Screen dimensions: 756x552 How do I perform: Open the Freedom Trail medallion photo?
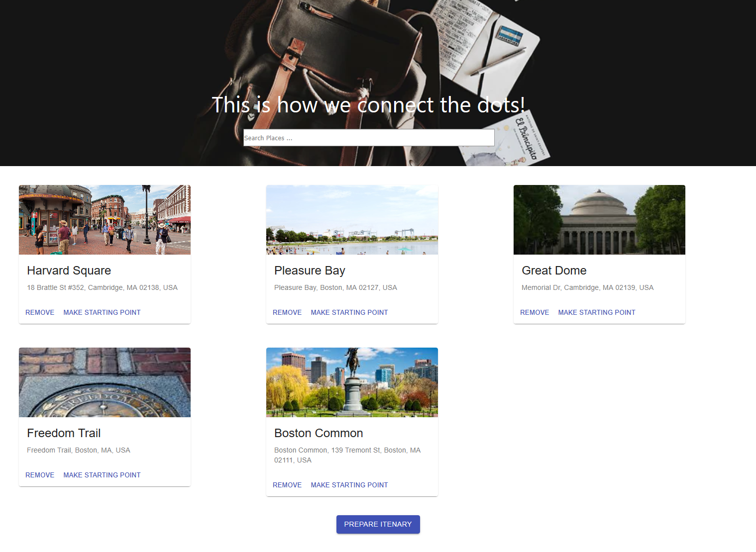coord(105,382)
